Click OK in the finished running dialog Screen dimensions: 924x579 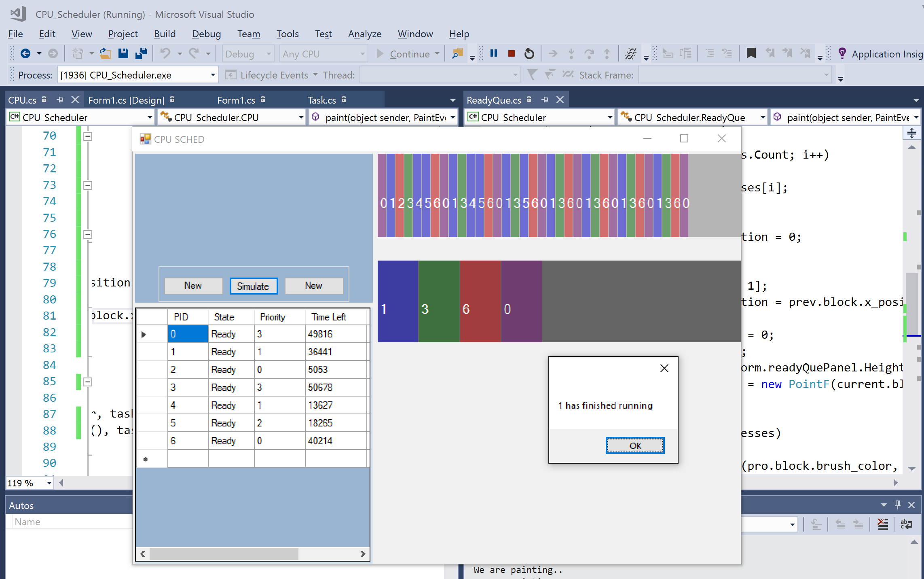point(635,445)
